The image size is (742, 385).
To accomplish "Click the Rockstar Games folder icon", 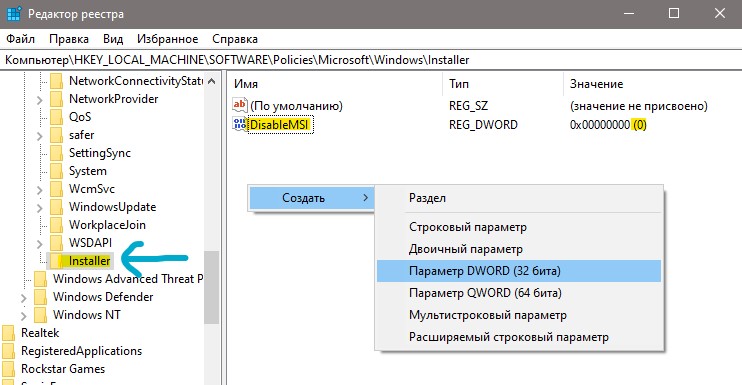I will [9, 369].
